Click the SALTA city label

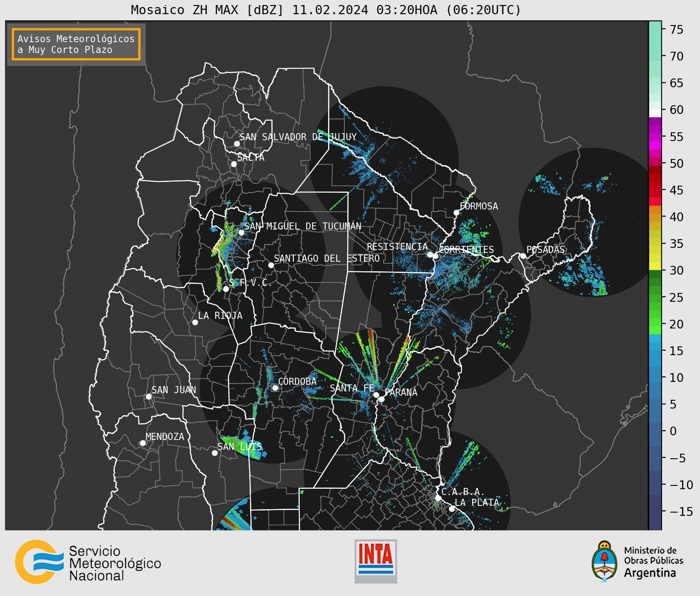[251, 158]
